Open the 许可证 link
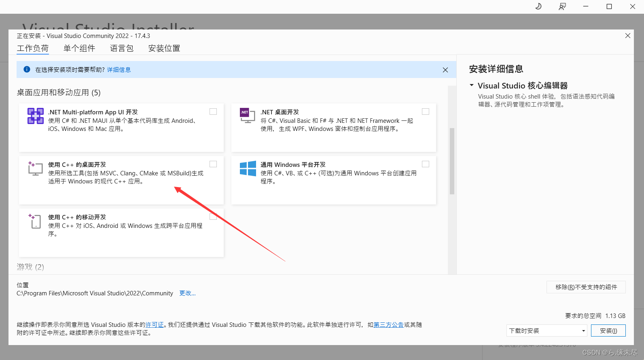The width and height of the screenshot is (644, 360). [x=155, y=325]
